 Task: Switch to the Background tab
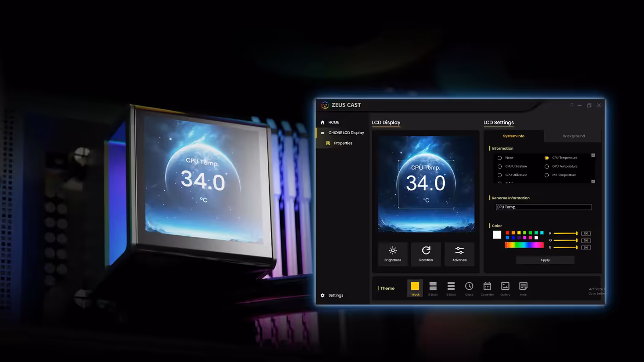[574, 136]
